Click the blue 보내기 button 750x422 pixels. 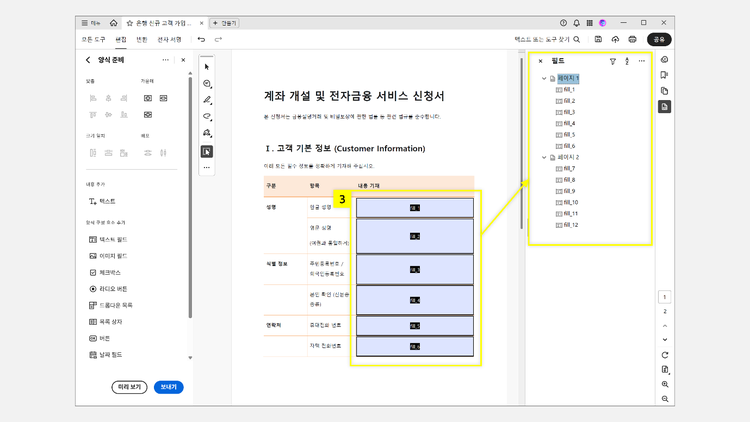click(169, 387)
